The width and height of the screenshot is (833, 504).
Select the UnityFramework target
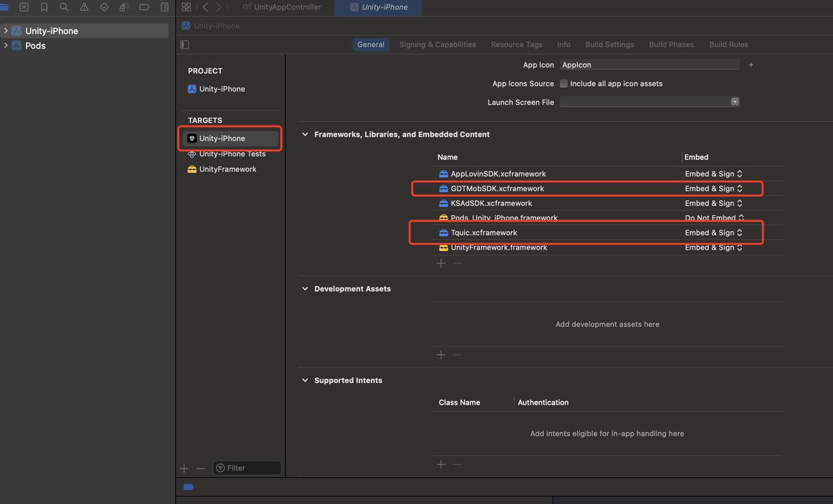pyautogui.click(x=227, y=169)
